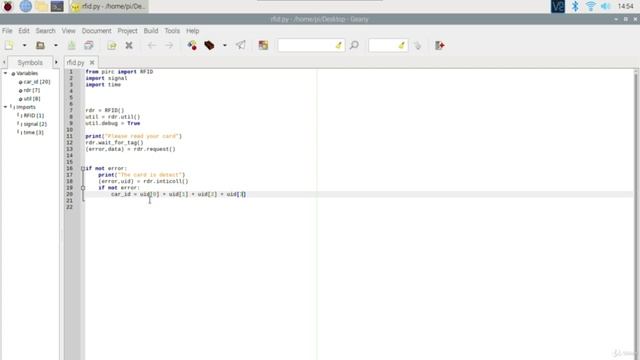Reload current file using Revert icon

[x=112, y=45]
